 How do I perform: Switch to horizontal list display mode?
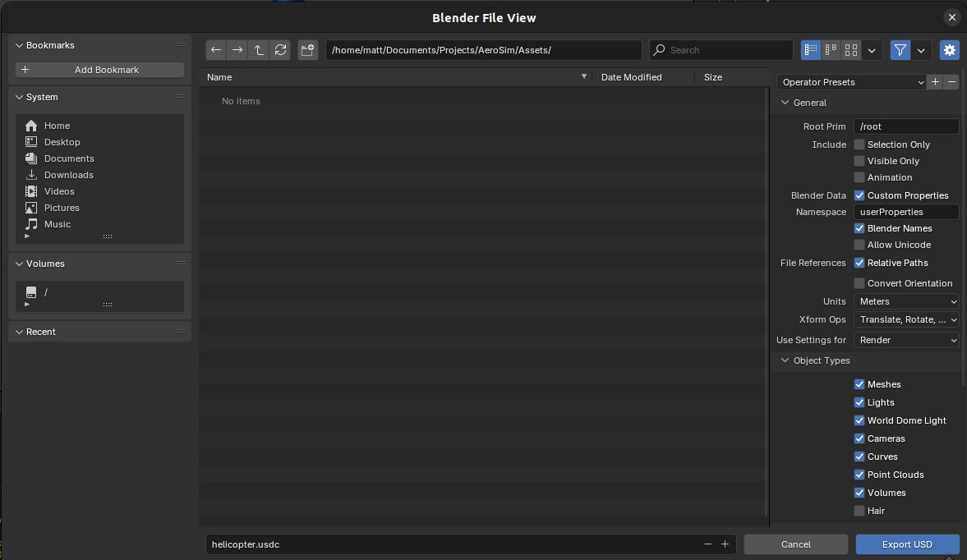(831, 50)
